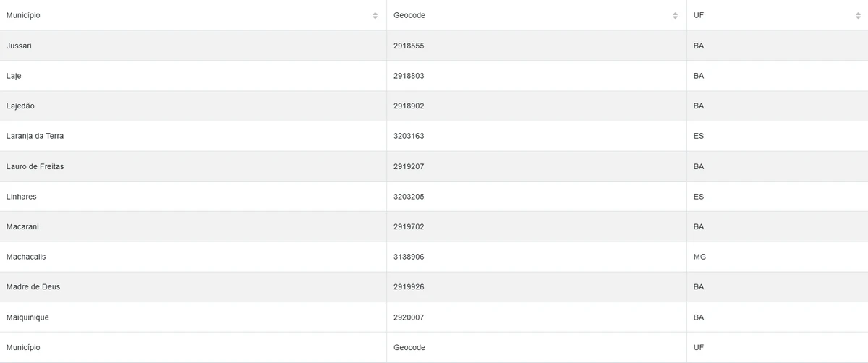
Task: Click the footer Geocode label
Action: (x=409, y=347)
